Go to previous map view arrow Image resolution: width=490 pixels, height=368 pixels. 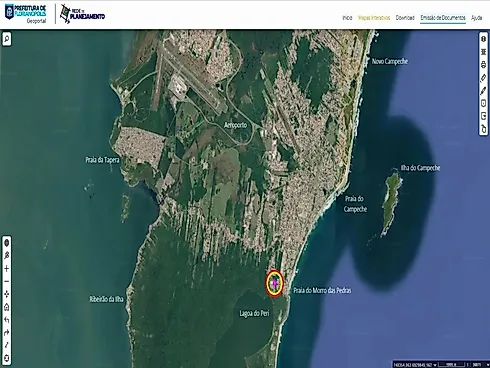(7, 320)
